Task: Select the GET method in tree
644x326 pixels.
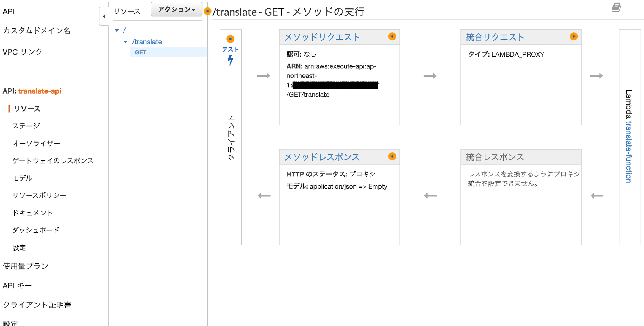Action: tap(141, 52)
